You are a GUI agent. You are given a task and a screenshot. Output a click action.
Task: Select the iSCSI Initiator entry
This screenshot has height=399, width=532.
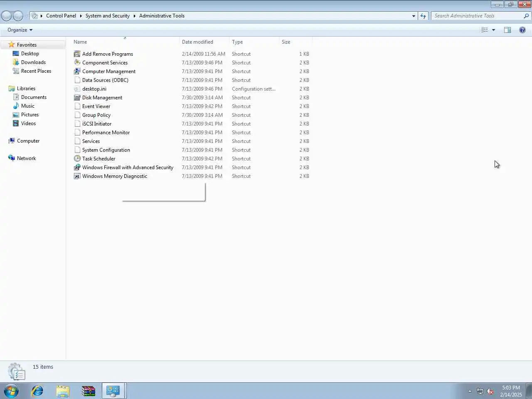click(97, 124)
